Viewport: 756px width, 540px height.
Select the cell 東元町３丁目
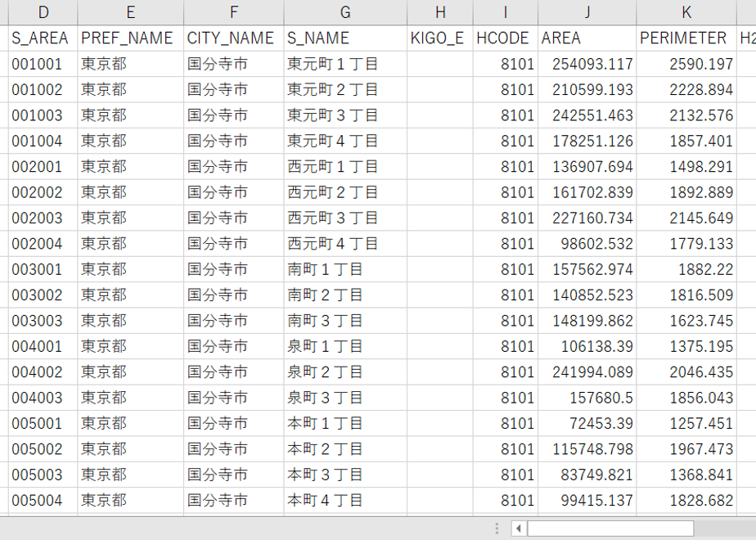click(x=345, y=115)
